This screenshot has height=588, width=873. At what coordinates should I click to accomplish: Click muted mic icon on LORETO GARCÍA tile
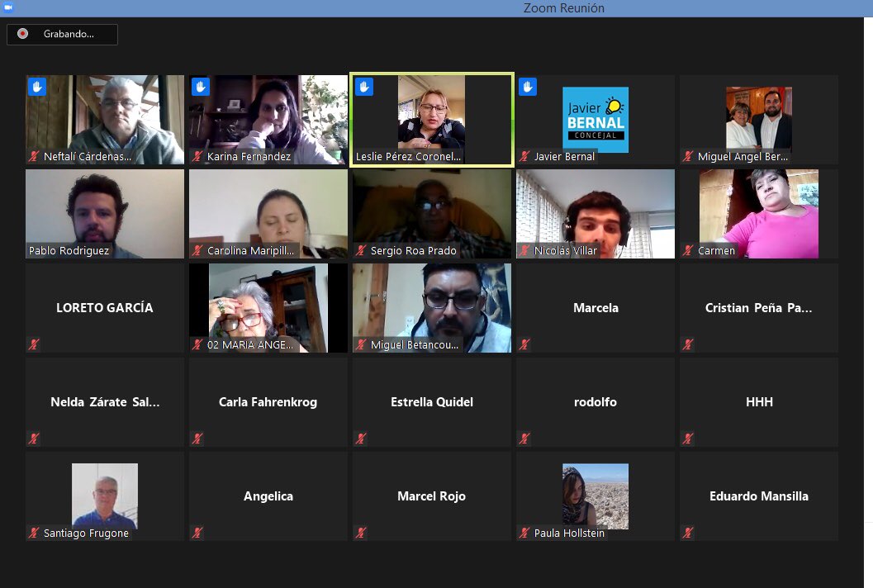[x=35, y=344]
